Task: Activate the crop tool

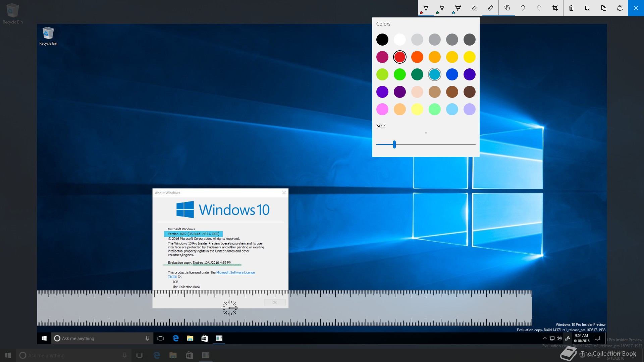Action: (x=555, y=8)
